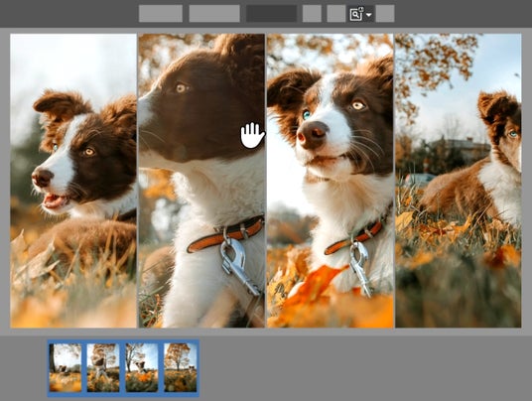
Task: Choose the first filmstrip thumbnail with dark tree
Action: [66, 368]
